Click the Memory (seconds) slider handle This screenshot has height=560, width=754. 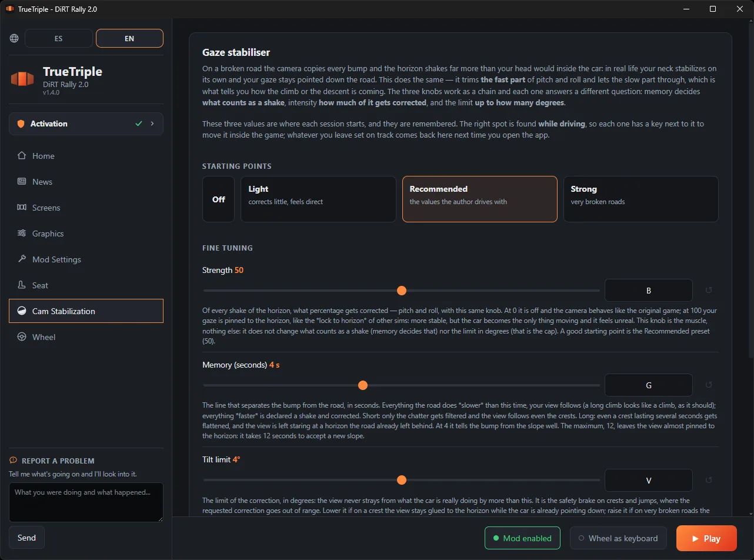(363, 385)
